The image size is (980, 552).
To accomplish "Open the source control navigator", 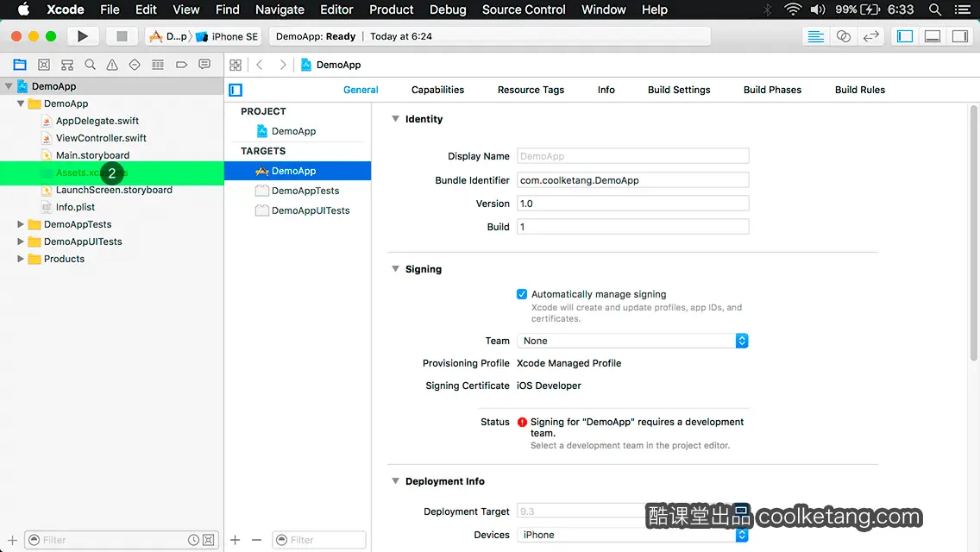I will coord(44,65).
